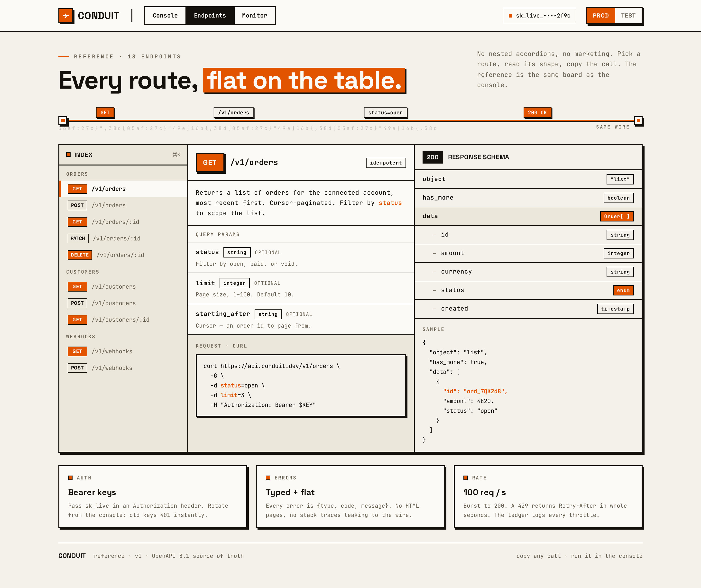The height and width of the screenshot is (588, 701).
Task: Open GET /v1/webhooks endpoint
Action: click(x=123, y=351)
